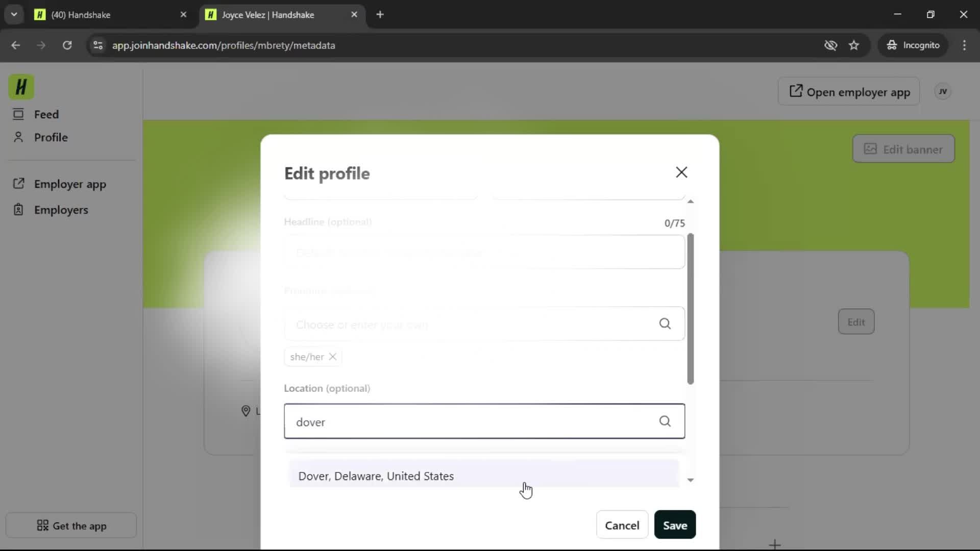The image size is (980, 551).
Task: Open site information icon in address bar
Action: click(x=98, y=45)
